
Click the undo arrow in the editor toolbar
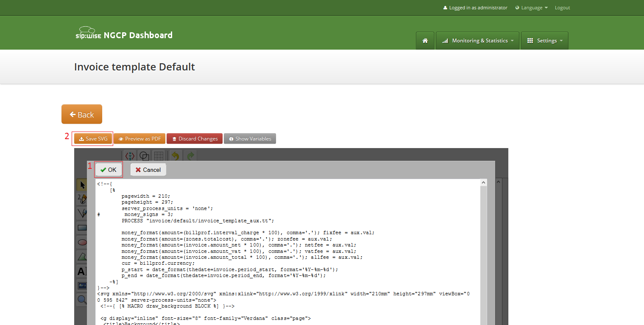click(x=175, y=156)
